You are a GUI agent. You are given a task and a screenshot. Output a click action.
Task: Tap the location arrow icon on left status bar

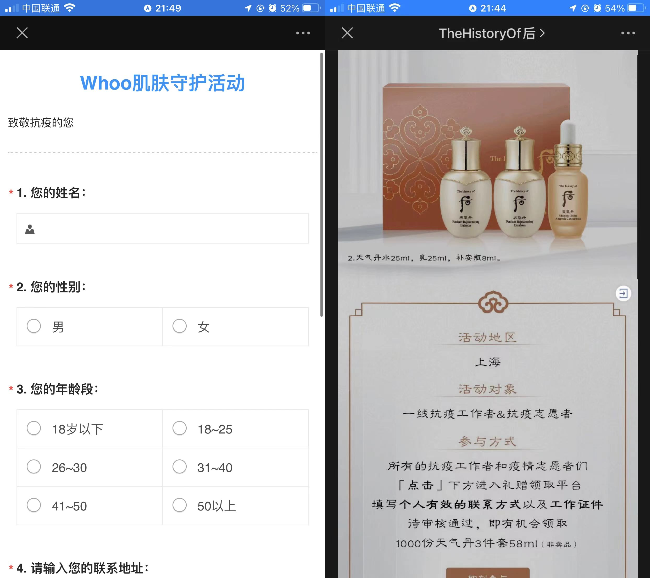(248, 8)
